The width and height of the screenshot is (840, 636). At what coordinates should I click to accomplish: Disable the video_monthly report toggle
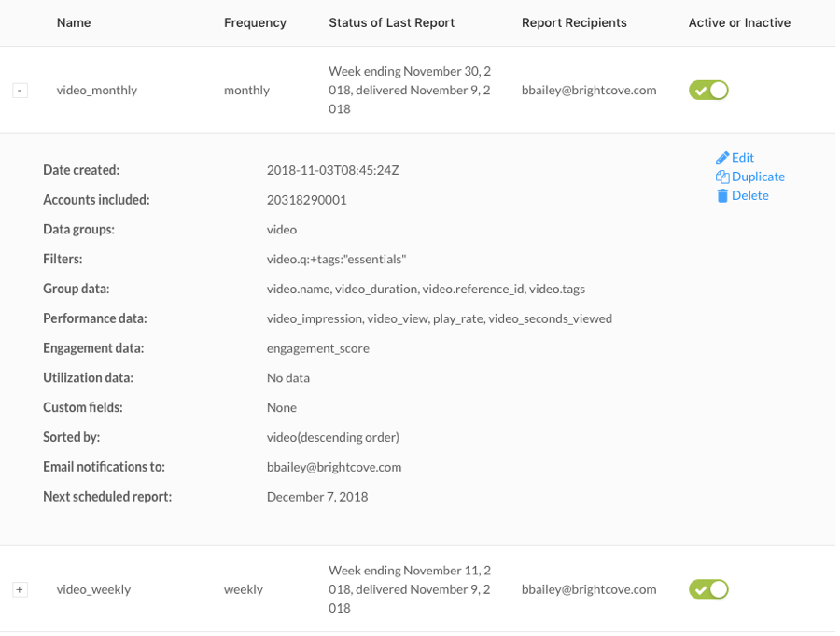pyautogui.click(x=708, y=90)
